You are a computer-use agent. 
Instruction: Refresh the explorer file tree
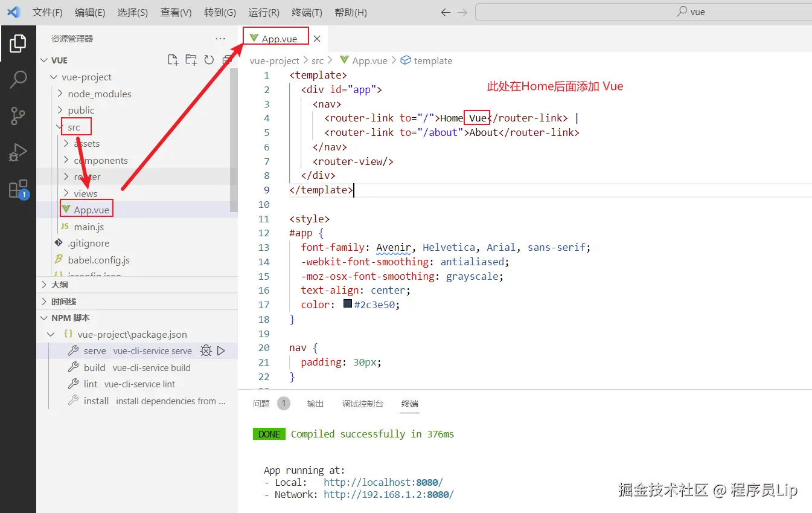coord(209,60)
